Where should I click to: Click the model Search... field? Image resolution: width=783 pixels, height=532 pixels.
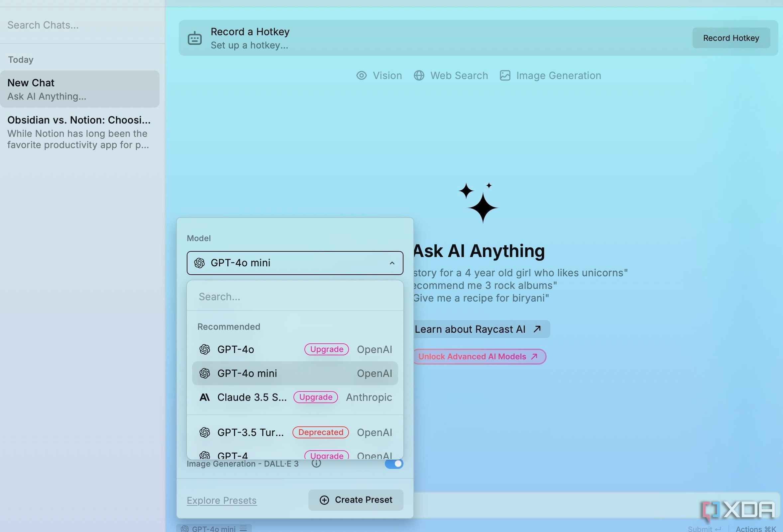coord(295,297)
